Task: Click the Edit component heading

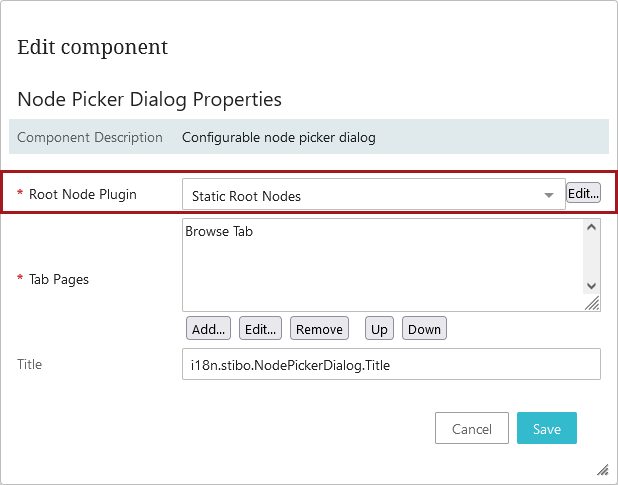Action: 92,47
